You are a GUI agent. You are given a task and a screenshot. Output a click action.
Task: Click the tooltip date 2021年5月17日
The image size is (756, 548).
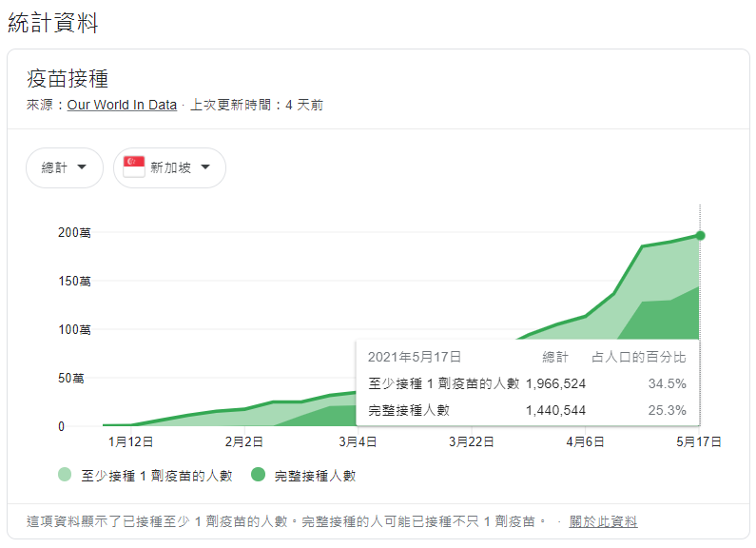click(415, 357)
